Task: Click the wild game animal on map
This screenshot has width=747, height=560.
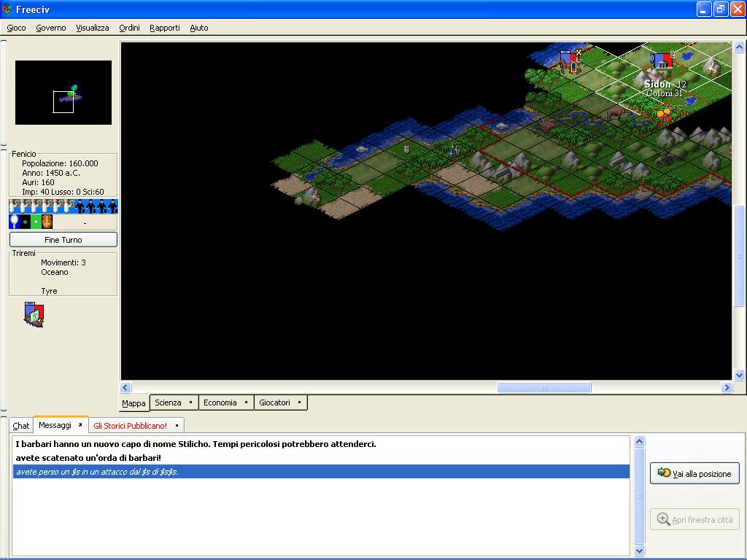Action: click(617, 112)
